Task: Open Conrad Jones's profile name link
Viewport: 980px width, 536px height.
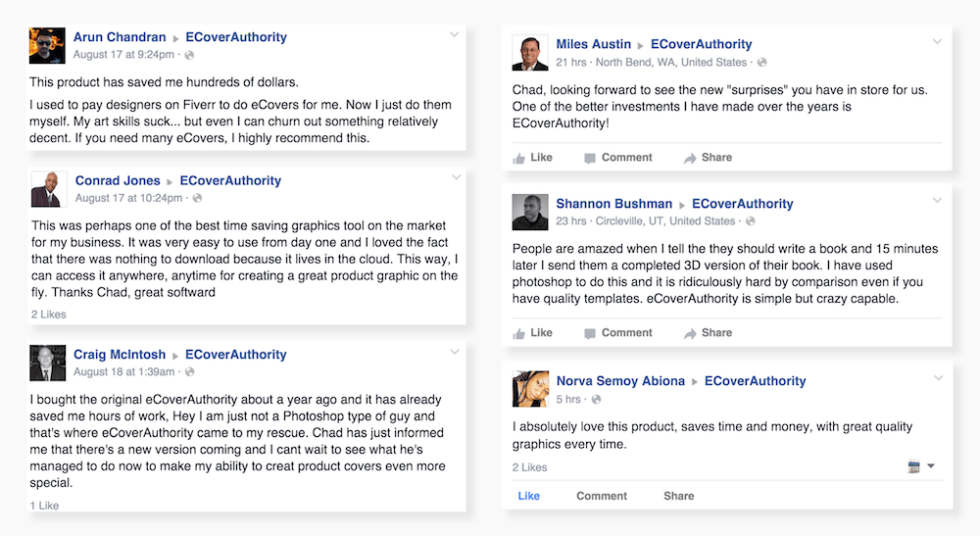Action: (118, 180)
